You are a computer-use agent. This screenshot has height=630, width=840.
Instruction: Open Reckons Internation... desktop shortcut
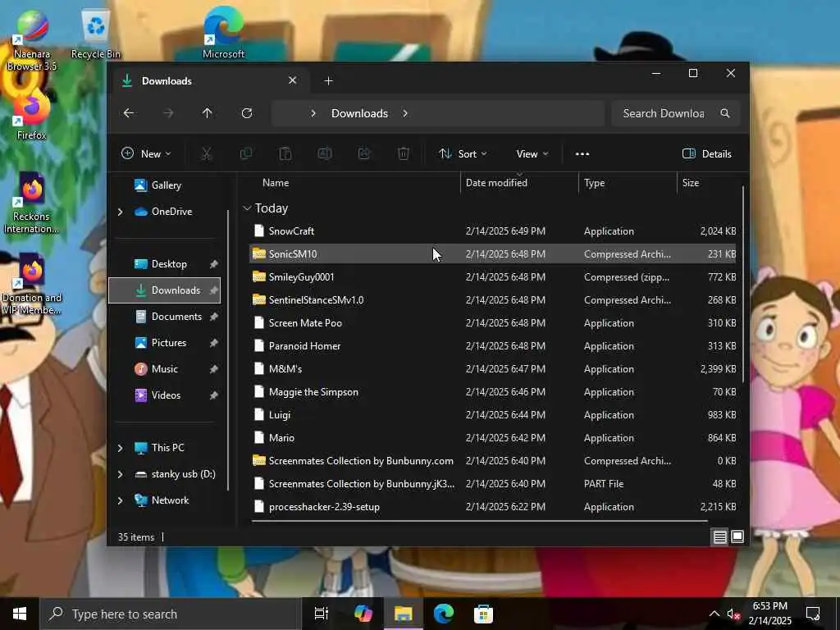click(32, 203)
